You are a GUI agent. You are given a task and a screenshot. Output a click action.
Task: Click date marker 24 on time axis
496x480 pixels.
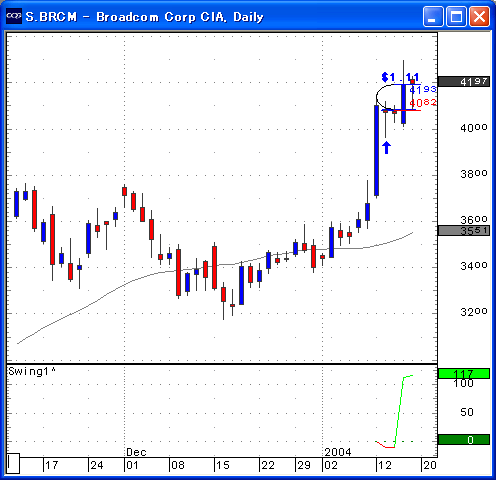click(x=97, y=465)
